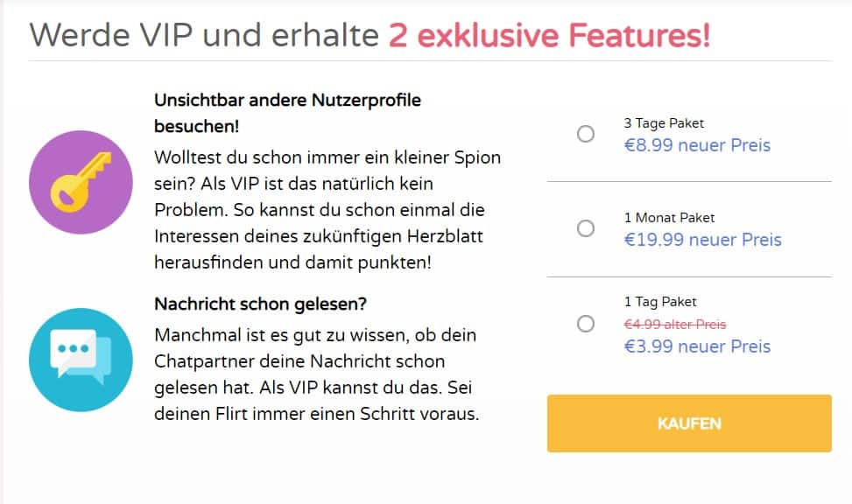
Task: Click the red '2 exklusive Features!' text
Action: [x=549, y=35]
